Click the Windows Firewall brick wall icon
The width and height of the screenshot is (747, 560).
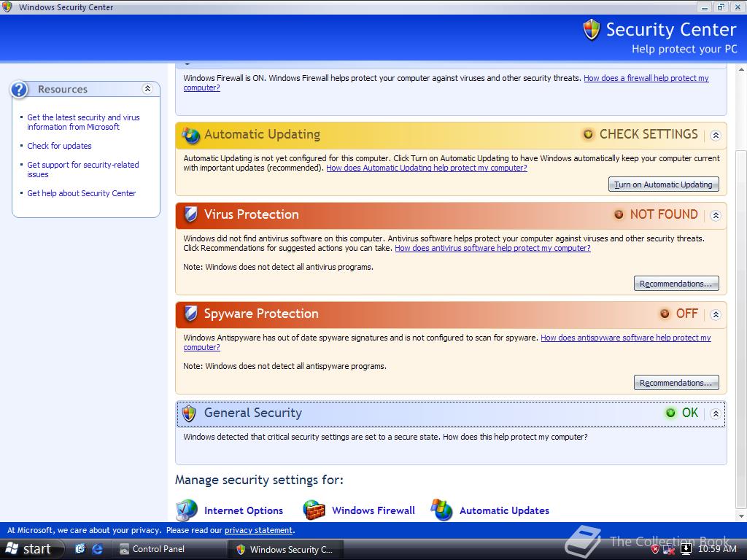pos(314,510)
